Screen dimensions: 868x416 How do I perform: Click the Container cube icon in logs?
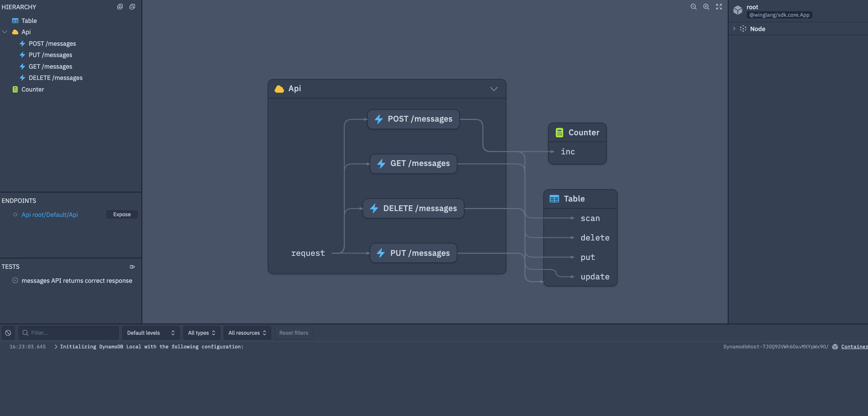click(x=835, y=347)
